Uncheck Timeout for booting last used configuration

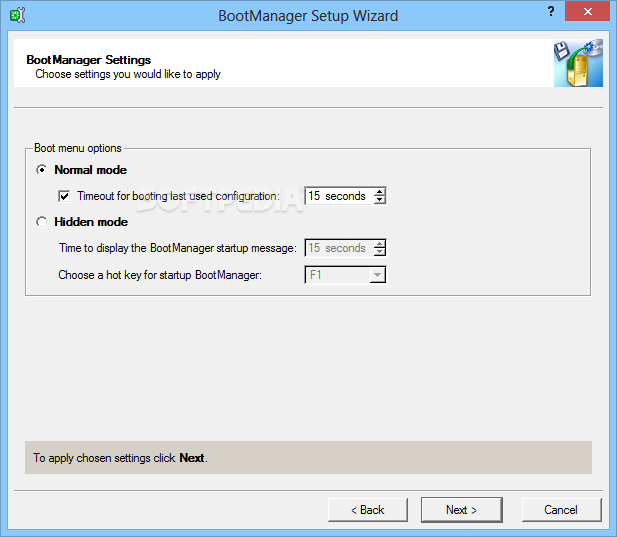(x=64, y=196)
